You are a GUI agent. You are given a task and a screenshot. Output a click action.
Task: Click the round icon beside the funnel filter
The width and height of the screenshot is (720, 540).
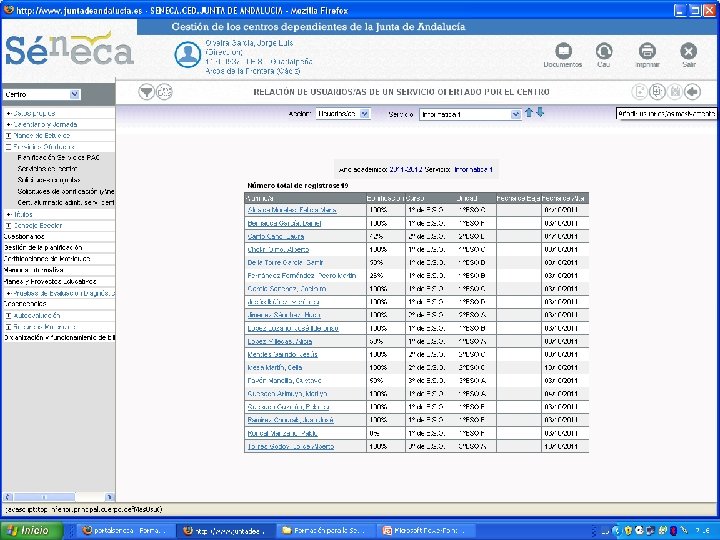(164, 92)
